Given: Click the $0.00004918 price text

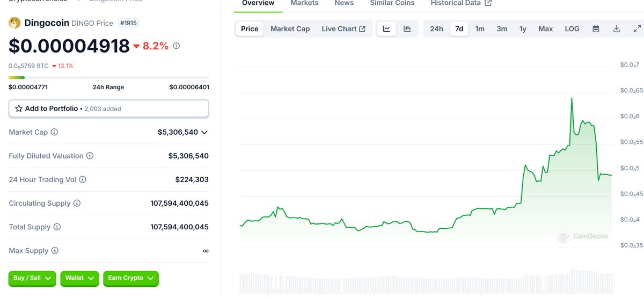Looking at the screenshot, I should click(x=69, y=46).
